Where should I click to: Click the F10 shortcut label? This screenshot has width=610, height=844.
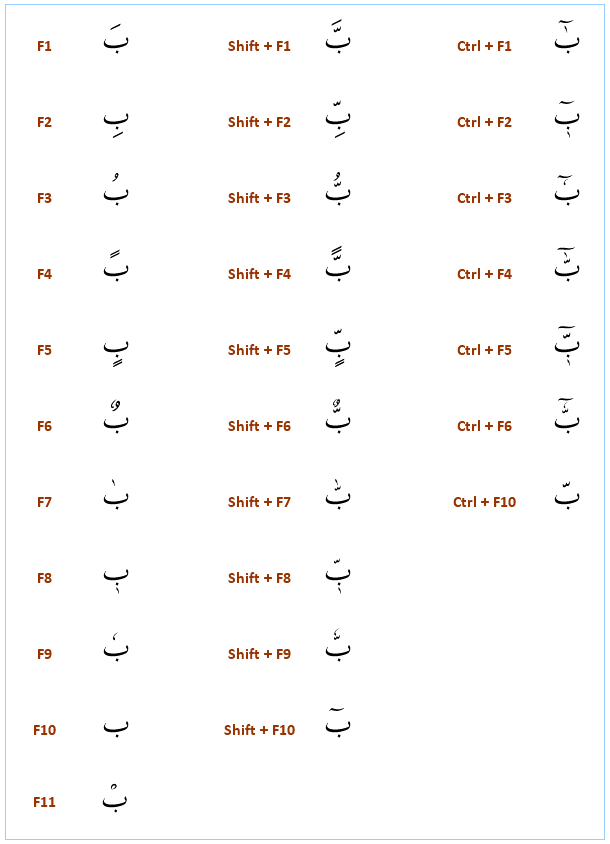point(44,730)
